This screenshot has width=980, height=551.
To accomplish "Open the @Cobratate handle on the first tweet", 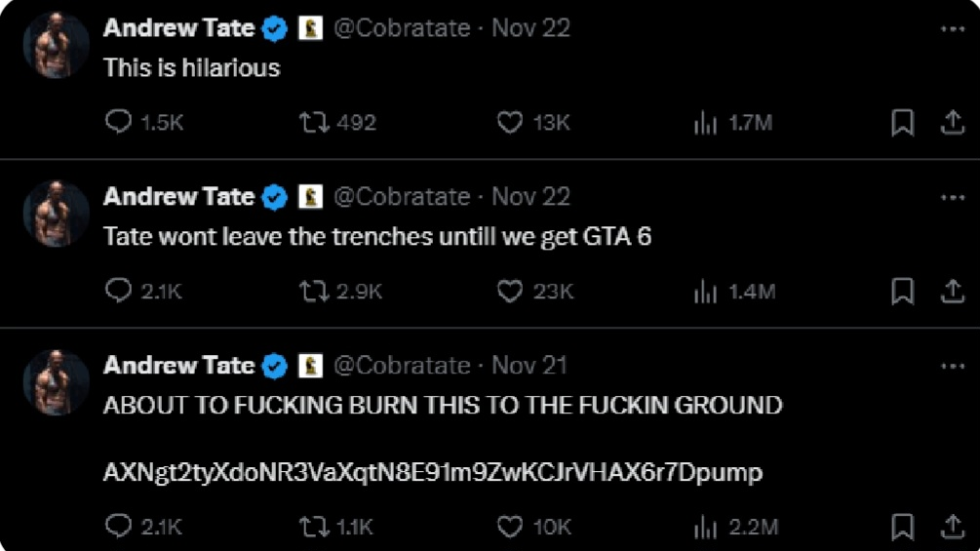I will click(x=402, y=28).
